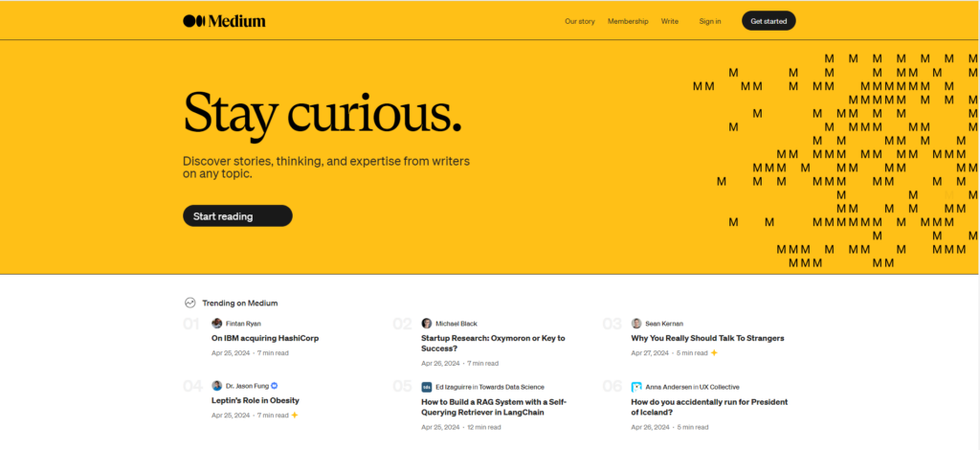Click rank number 06
980x450 pixels.
point(612,386)
